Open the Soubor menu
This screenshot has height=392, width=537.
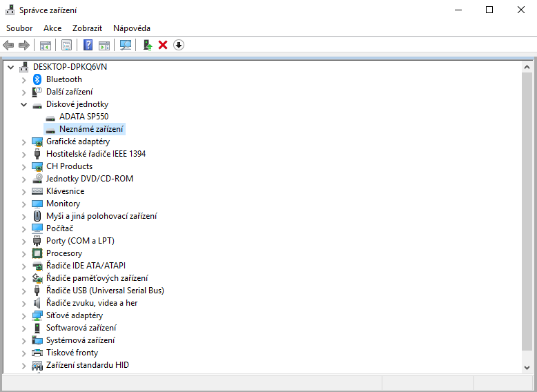[x=19, y=28]
